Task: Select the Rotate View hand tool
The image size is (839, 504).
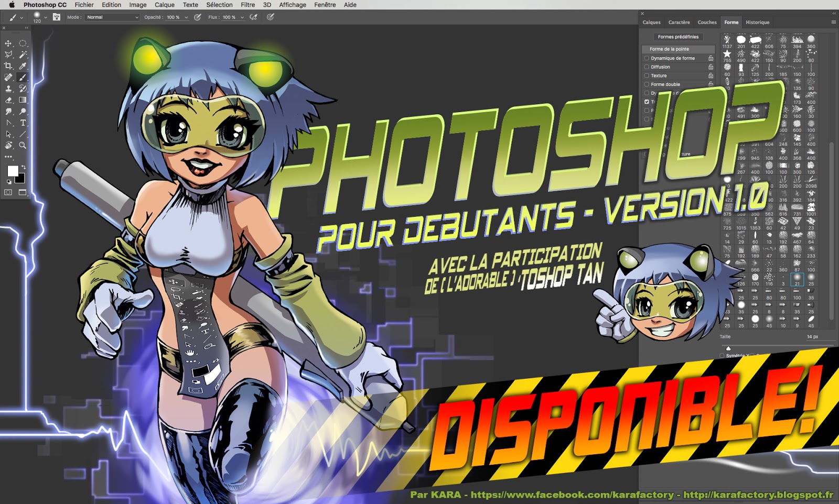Action: tap(8, 146)
